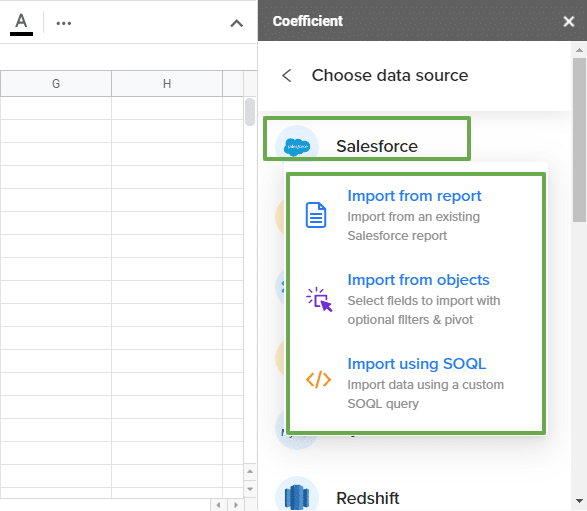This screenshot has width=587, height=511.
Task: Choose Import using SOQL option
Action: (x=417, y=364)
